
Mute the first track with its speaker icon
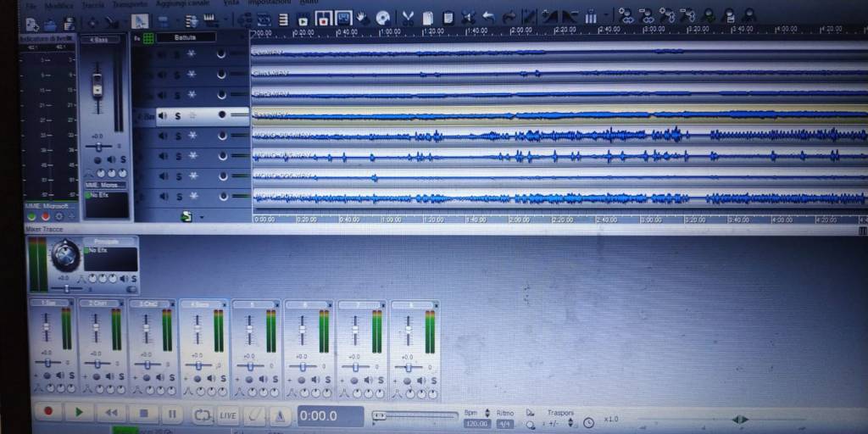click(163, 54)
